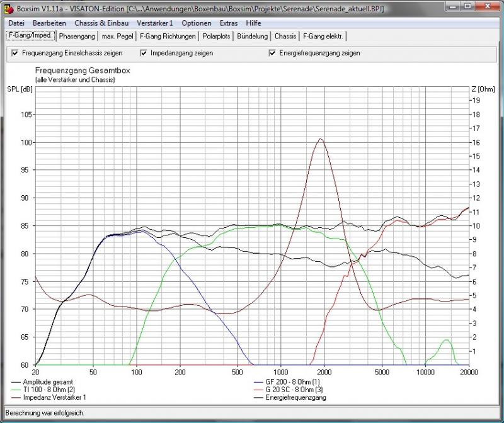Switch to the max. Pegel tab
This screenshot has width=504, height=423.
(118, 37)
